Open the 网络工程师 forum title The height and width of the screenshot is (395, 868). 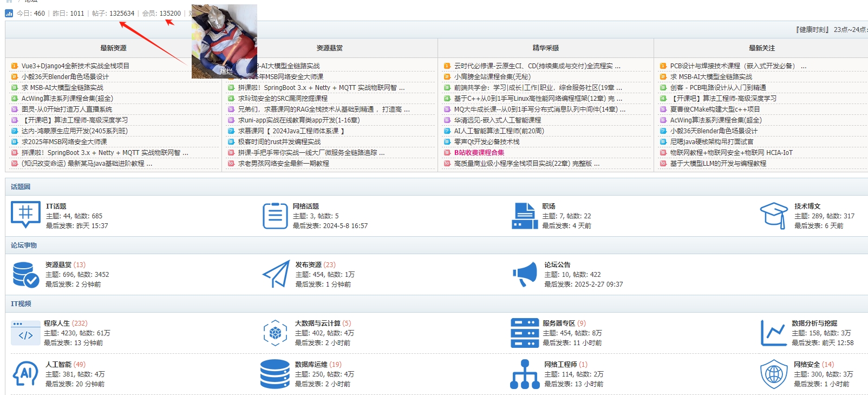[560, 365]
